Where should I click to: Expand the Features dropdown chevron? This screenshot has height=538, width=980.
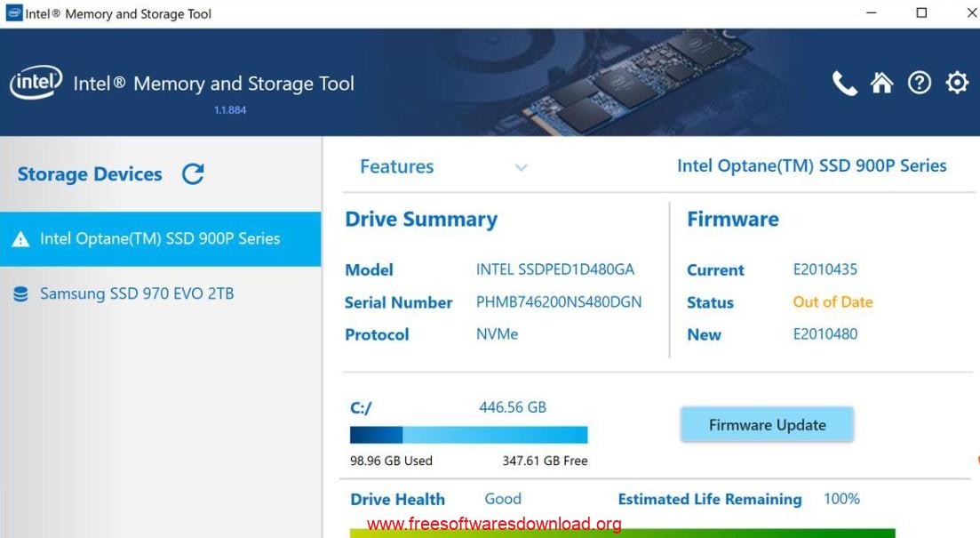pos(522,167)
